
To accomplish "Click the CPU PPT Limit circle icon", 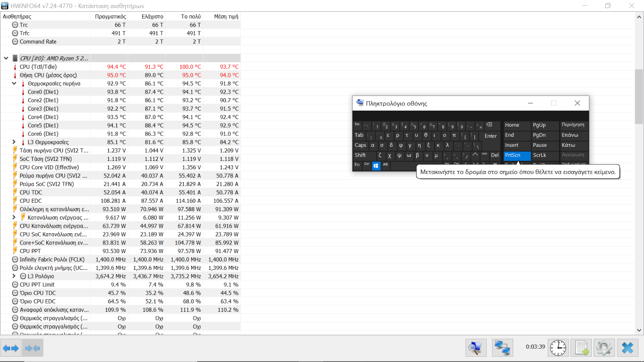I will 15,284.
